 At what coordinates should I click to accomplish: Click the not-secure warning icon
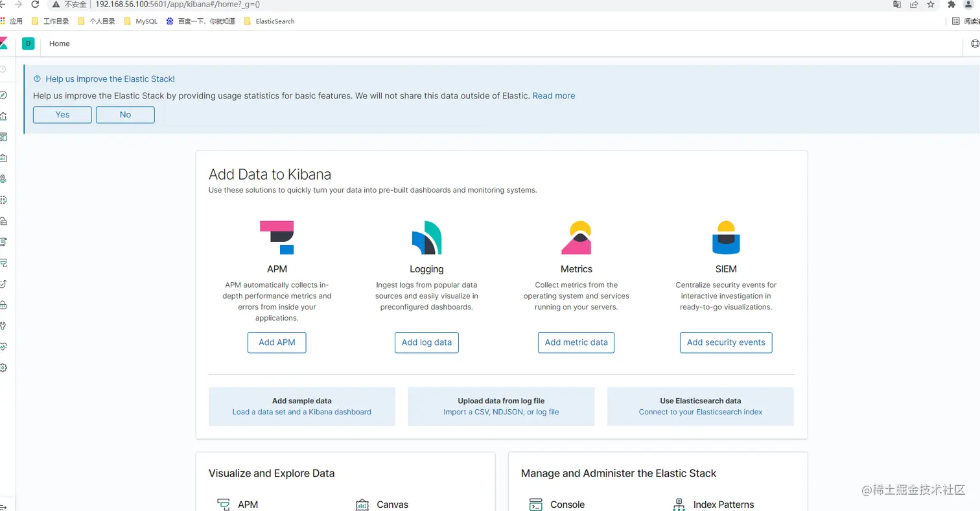click(56, 5)
